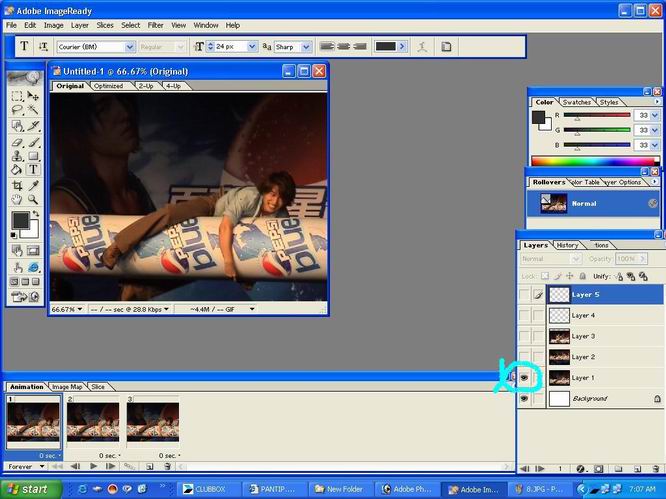Select the Zoom magnifier tool
Viewport: 666px width, 499px height.
tap(33, 199)
